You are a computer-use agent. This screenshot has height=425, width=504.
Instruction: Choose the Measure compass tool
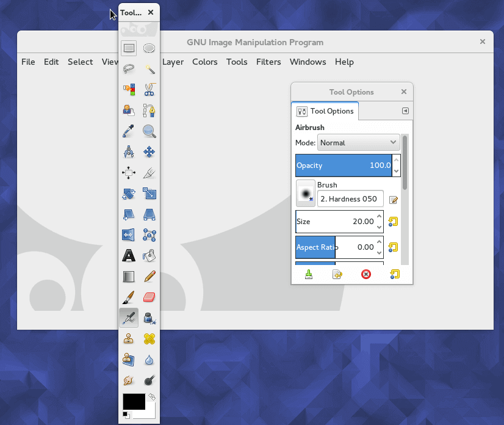pyautogui.click(x=129, y=152)
